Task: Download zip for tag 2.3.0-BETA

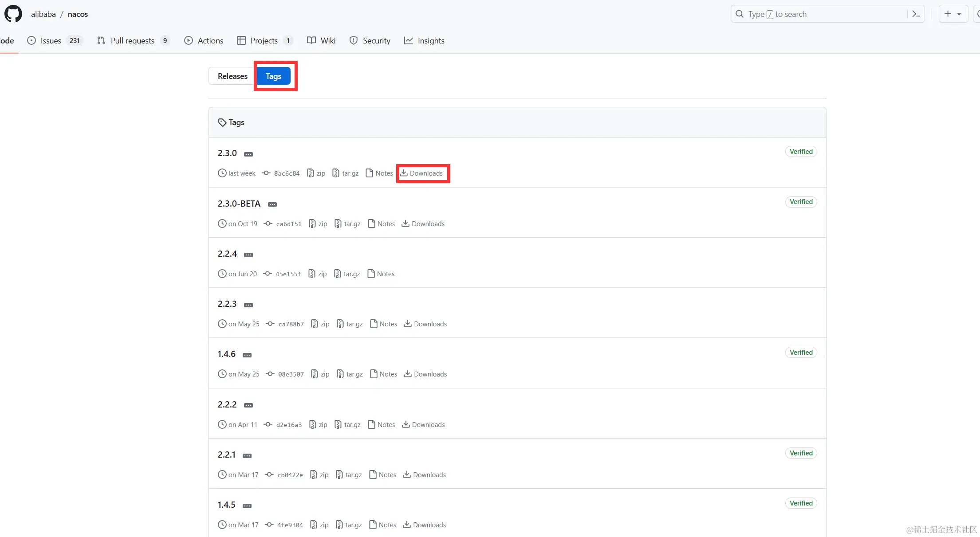Action: 318,224
